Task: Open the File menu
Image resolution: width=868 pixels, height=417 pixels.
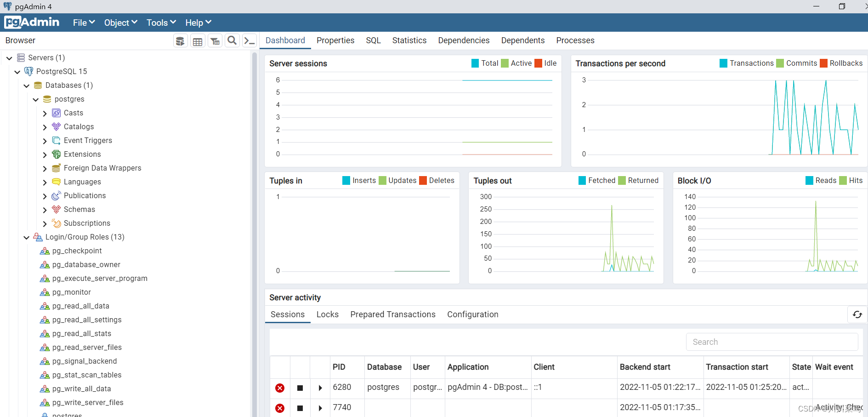Action: click(x=84, y=23)
